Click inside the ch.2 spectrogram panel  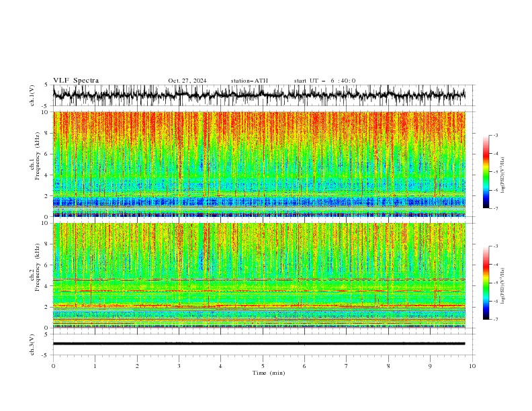coord(259,275)
